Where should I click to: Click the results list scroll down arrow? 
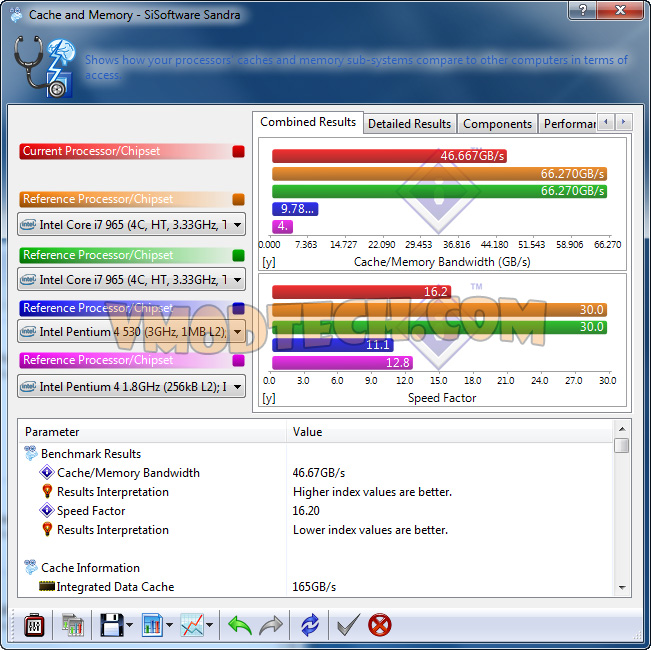[622, 587]
